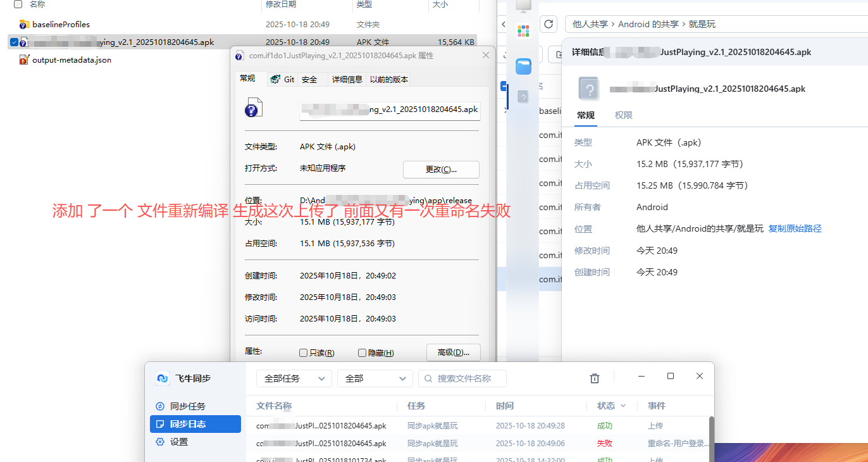Click the 时间 column header in sync log

tap(505, 406)
